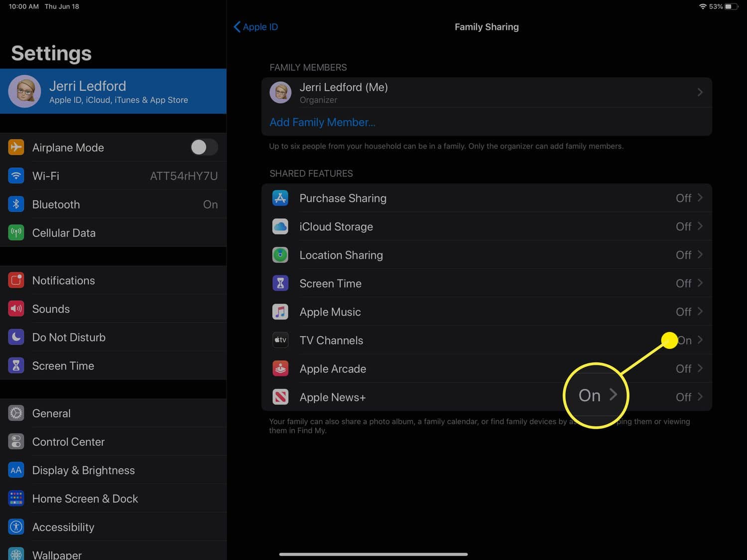This screenshot has height=560, width=747.
Task: Select Wallpaper label in sidebar
Action: click(x=57, y=555)
